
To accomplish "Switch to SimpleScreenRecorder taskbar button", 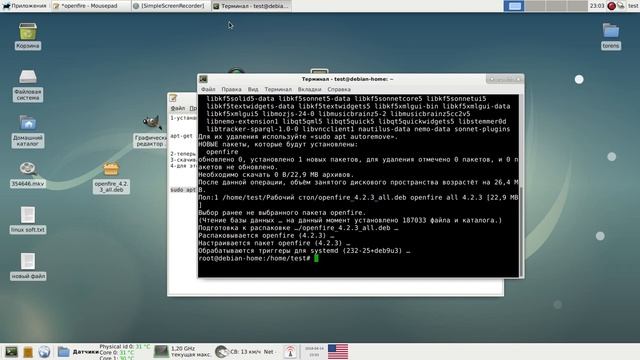I will pos(171,6).
